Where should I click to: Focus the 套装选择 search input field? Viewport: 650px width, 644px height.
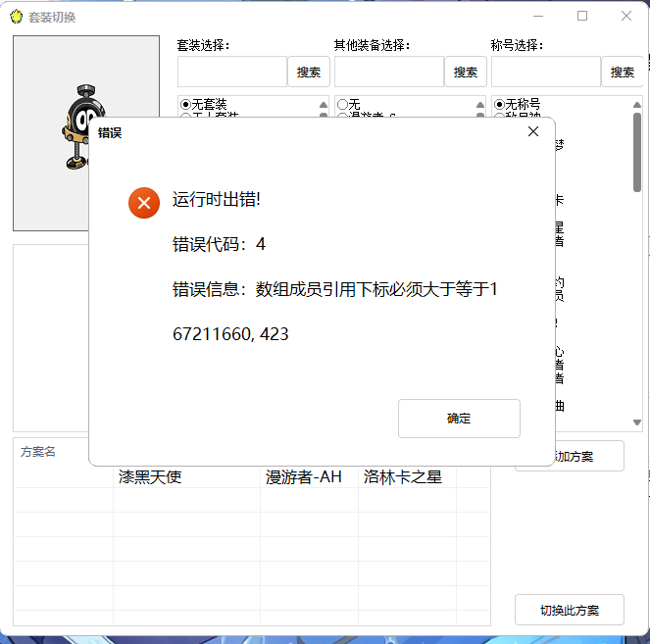(x=232, y=73)
